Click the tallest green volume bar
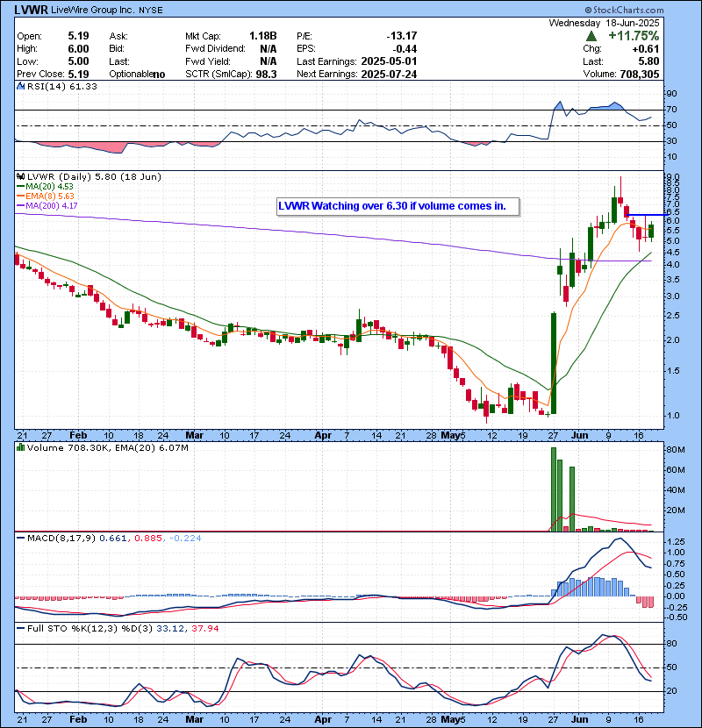The image size is (702, 728). click(x=554, y=489)
